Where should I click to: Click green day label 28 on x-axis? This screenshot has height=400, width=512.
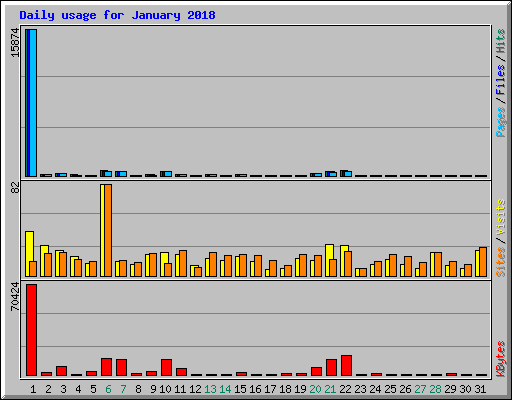tap(435, 389)
